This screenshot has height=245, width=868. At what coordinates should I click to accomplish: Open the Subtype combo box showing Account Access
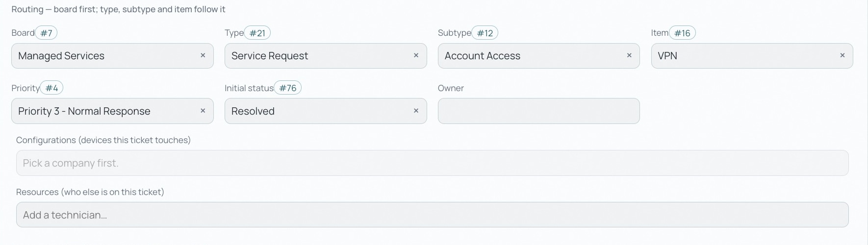(x=539, y=56)
